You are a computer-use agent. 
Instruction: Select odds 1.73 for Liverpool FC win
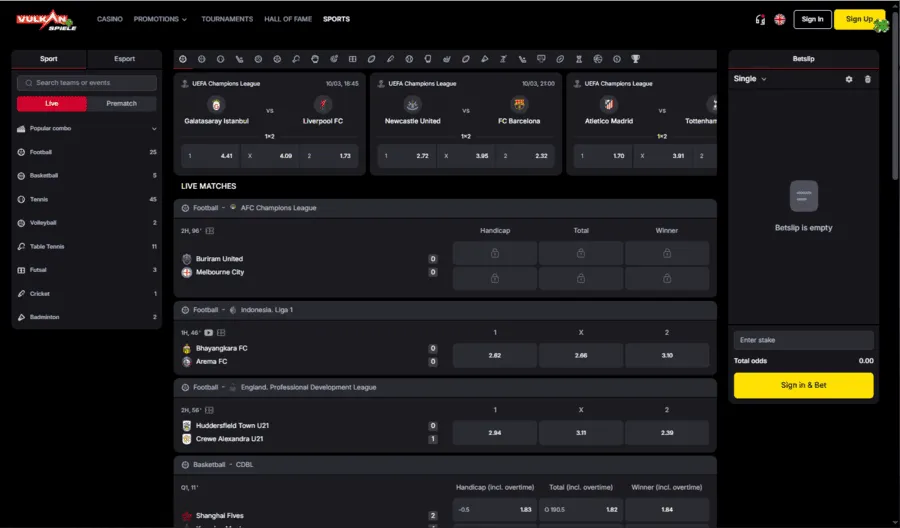pos(329,156)
